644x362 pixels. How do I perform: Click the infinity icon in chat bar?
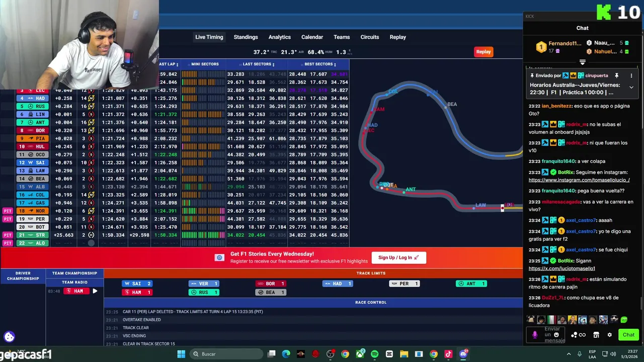click(x=582, y=335)
